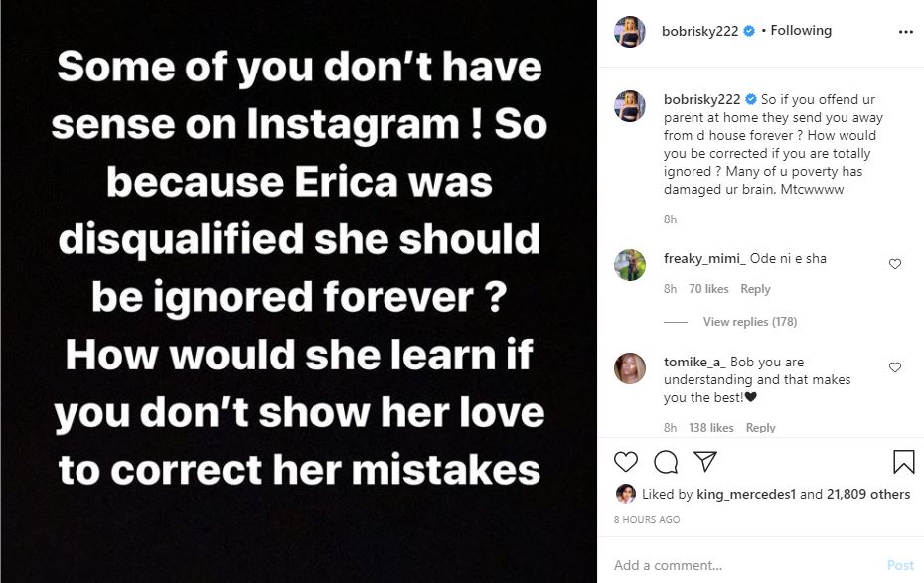Screen dimensions: 924x583
Task: Click freaky_mimi_ profile avatar
Action: (x=630, y=265)
